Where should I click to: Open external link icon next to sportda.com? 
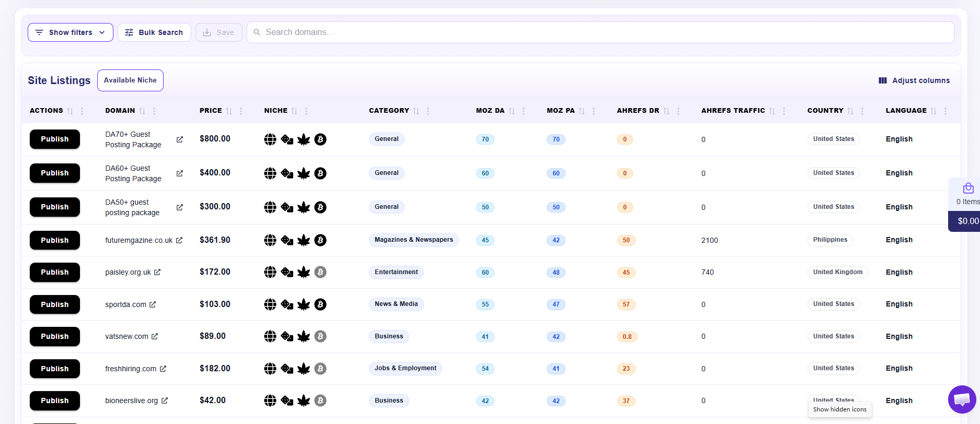coord(153,304)
